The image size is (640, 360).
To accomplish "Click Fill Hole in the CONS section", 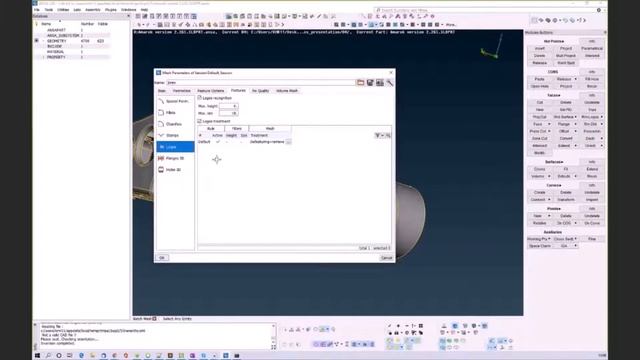I will (592, 79).
